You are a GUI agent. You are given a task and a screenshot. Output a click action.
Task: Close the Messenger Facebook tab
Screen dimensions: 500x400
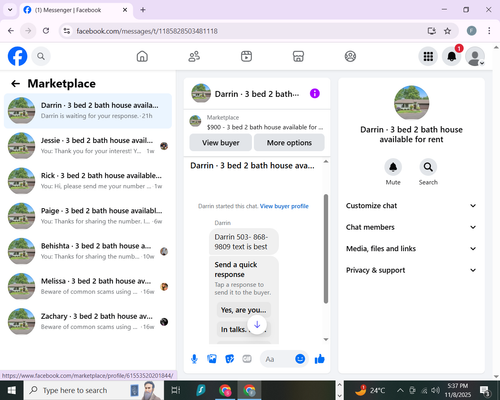tap(125, 10)
